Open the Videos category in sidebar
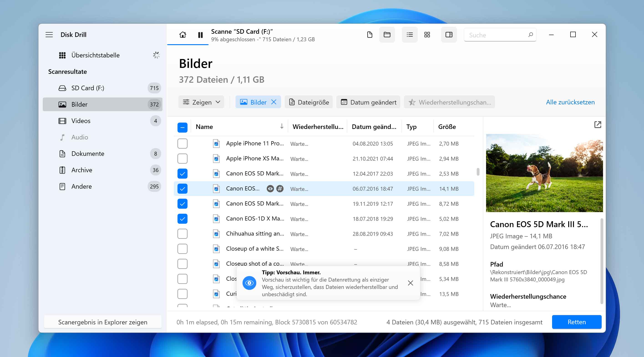The height and width of the screenshot is (357, 644). pyautogui.click(x=102, y=121)
